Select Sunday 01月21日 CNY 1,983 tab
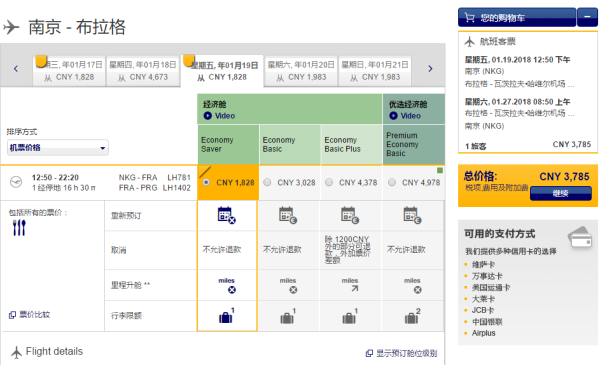The height and width of the screenshot is (365, 600). pos(375,71)
